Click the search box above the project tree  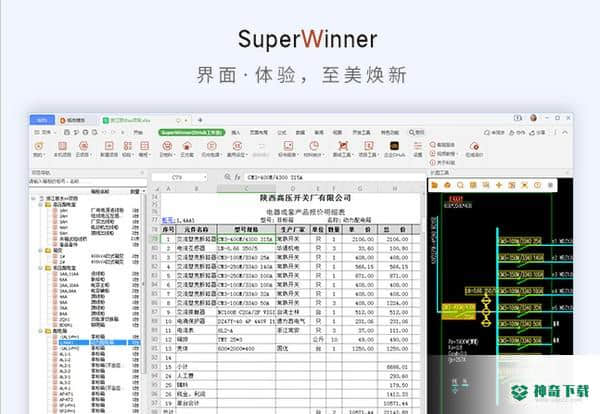coord(87,181)
